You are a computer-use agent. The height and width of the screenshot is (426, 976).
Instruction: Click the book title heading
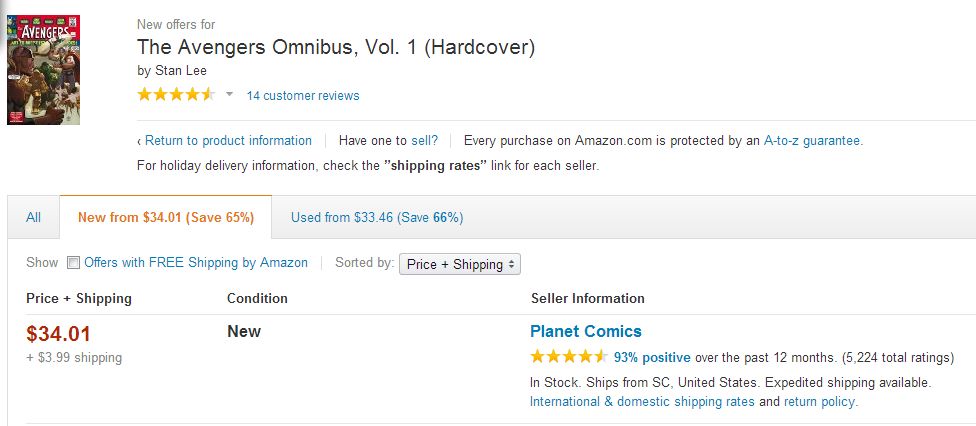pos(335,47)
